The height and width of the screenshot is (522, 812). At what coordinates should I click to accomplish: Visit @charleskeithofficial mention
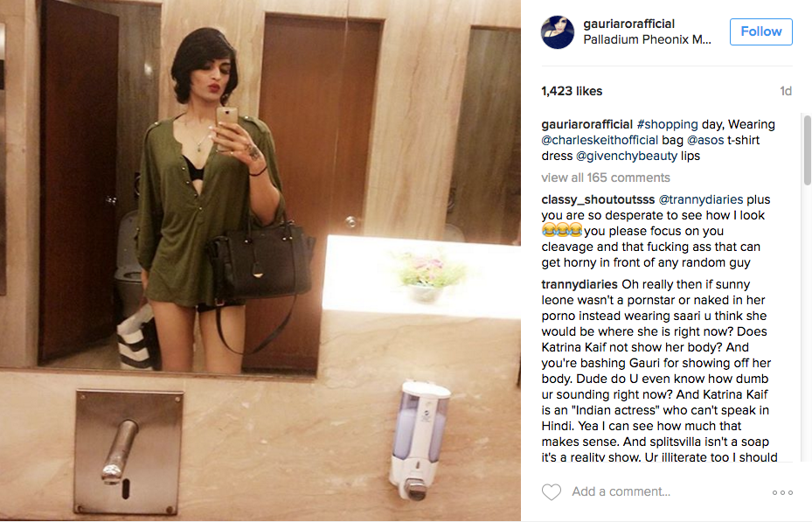[x=600, y=140]
